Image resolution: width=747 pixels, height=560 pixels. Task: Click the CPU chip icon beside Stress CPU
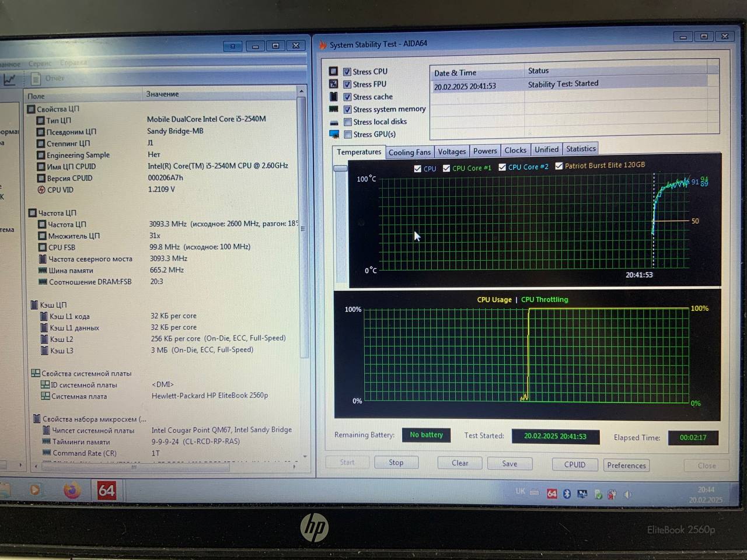[333, 71]
